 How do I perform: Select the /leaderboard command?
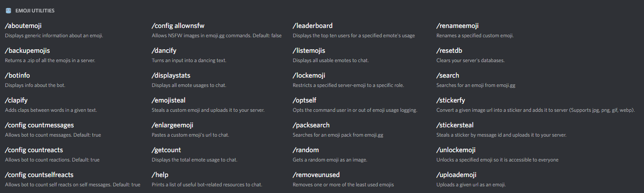coord(312,26)
